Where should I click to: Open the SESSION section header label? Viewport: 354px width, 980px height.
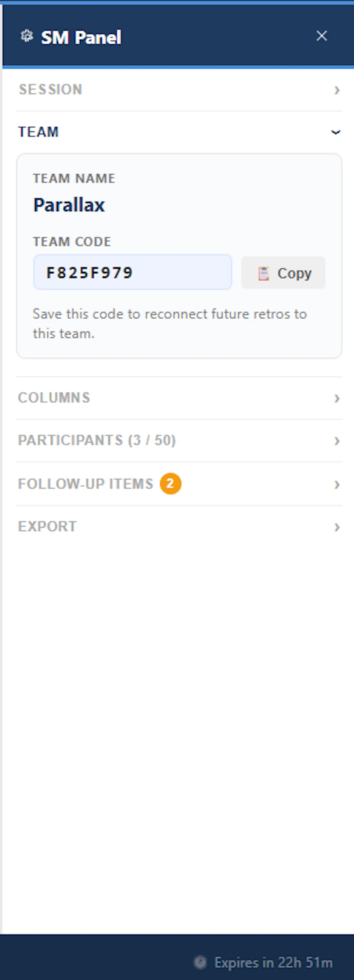pyautogui.click(x=51, y=89)
